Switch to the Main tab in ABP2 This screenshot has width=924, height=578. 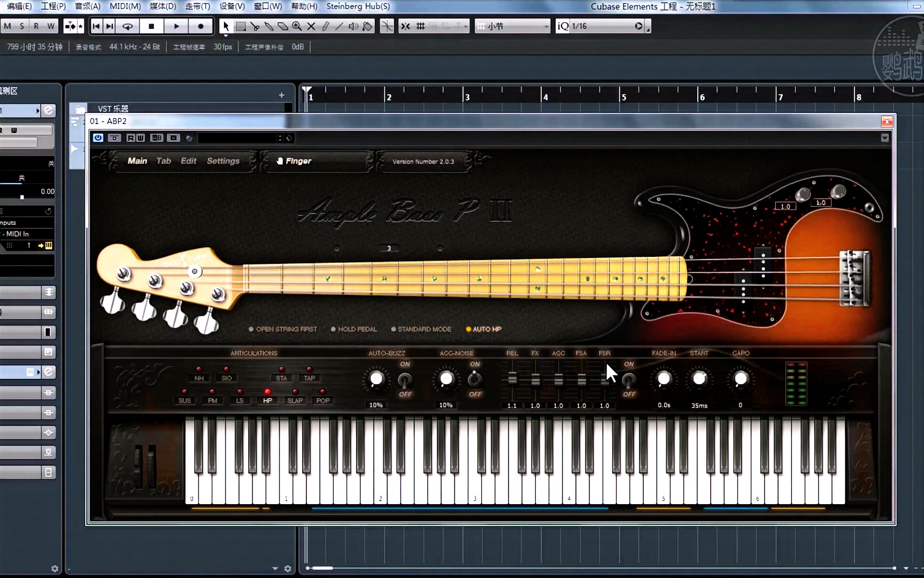pyautogui.click(x=137, y=161)
